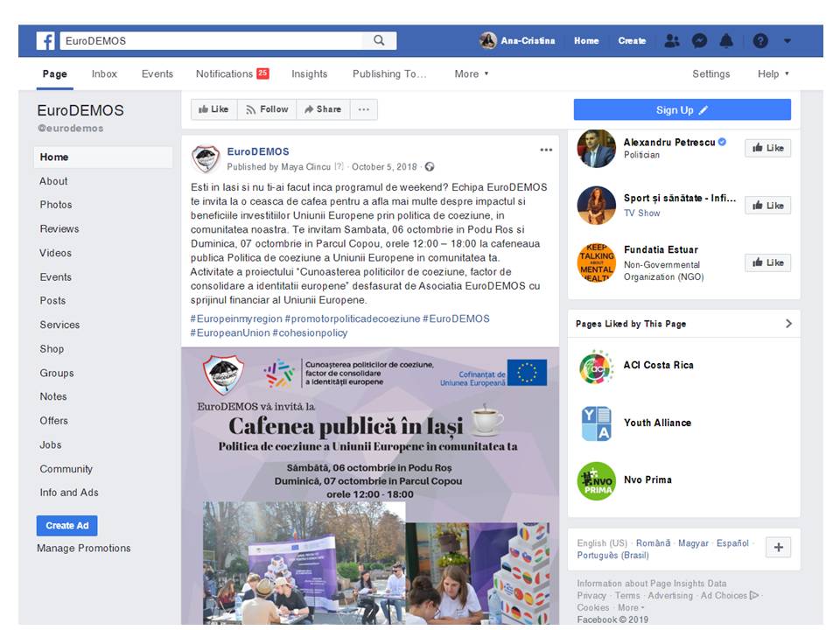Open the Events tab in top bar
This screenshot has height=630, width=840.
(x=157, y=73)
